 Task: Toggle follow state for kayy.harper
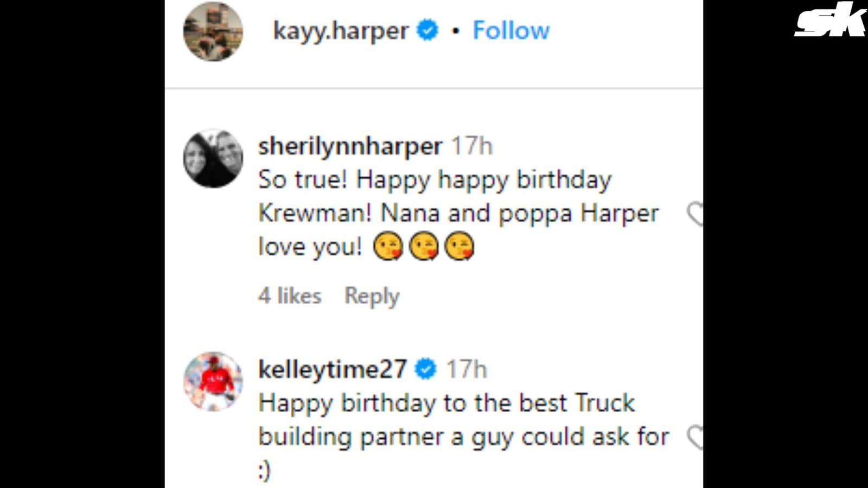510,31
